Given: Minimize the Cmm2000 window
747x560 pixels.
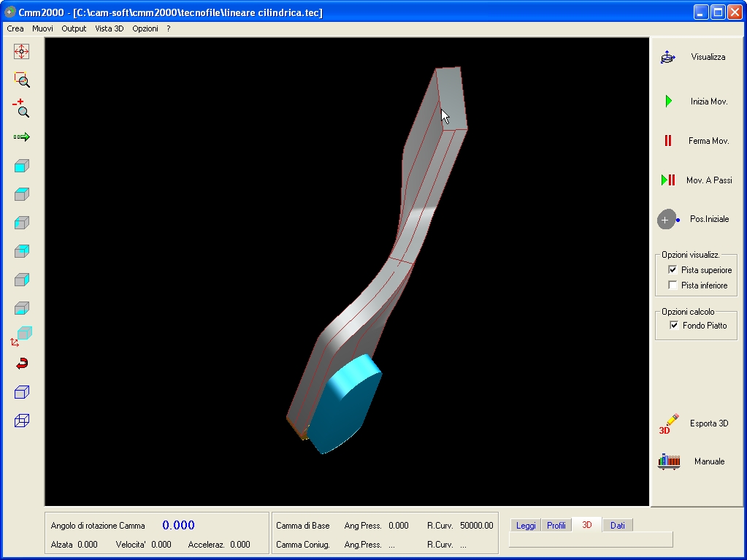Looking at the screenshot, I should [x=701, y=12].
